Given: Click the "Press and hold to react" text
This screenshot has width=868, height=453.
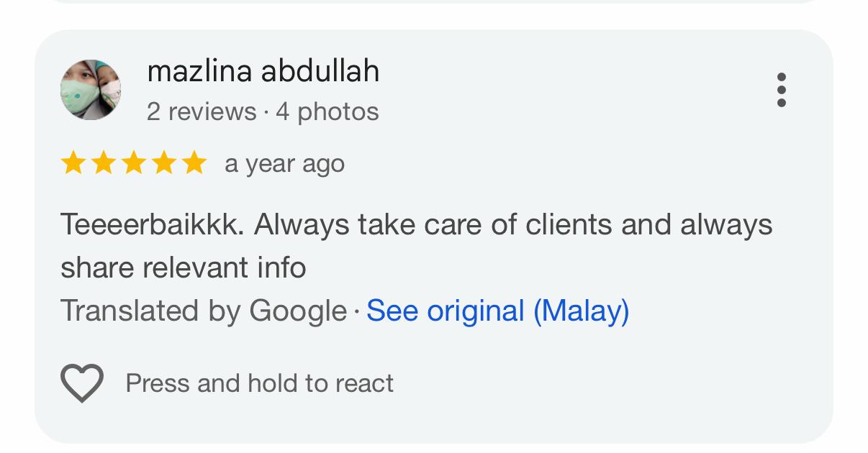Looking at the screenshot, I should [x=259, y=383].
